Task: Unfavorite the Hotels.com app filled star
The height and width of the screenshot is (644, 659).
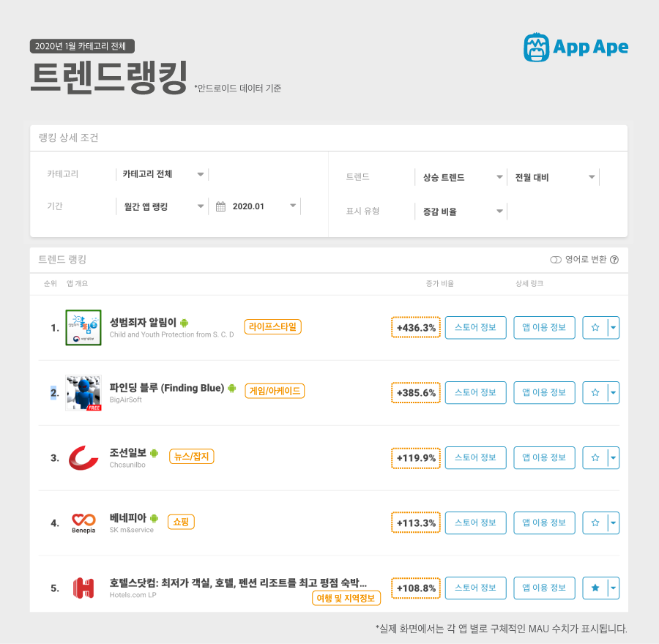Action: click(x=595, y=588)
